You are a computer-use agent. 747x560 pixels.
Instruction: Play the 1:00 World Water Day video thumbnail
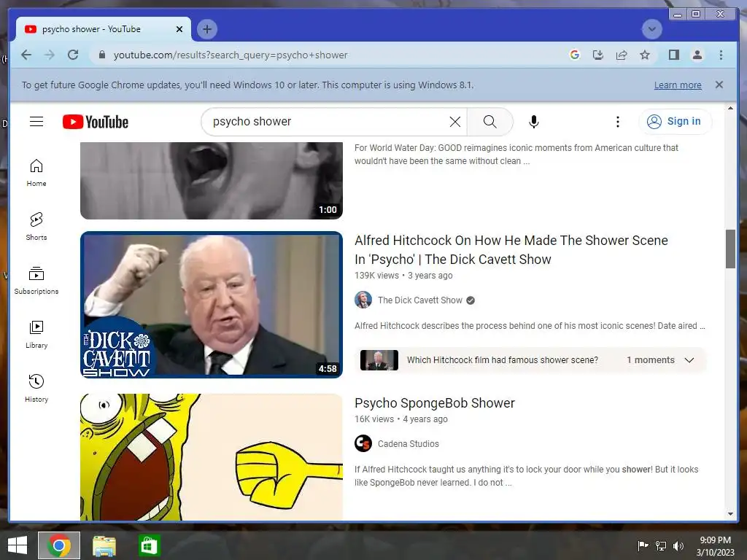[211, 181]
